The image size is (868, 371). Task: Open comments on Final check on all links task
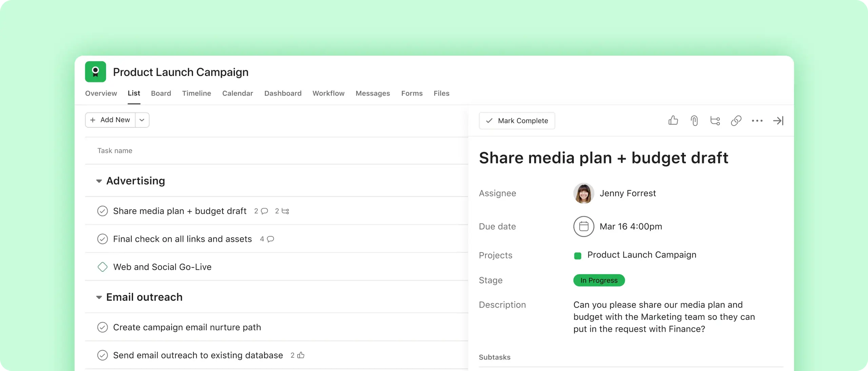(270, 239)
